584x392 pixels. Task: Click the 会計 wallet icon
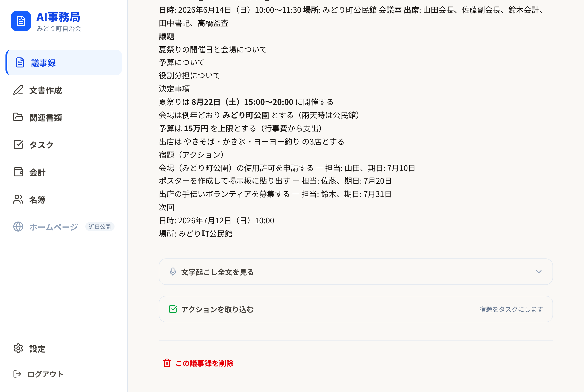pos(18,172)
